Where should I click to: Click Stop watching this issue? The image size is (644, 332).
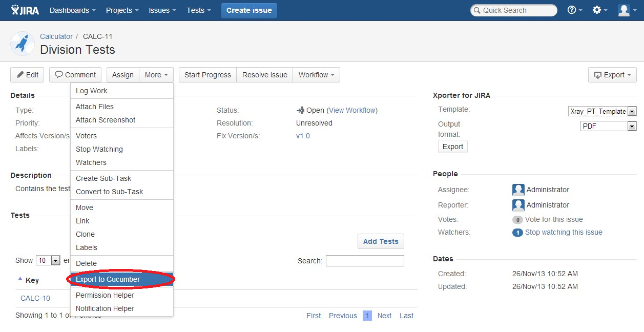[x=564, y=233]
